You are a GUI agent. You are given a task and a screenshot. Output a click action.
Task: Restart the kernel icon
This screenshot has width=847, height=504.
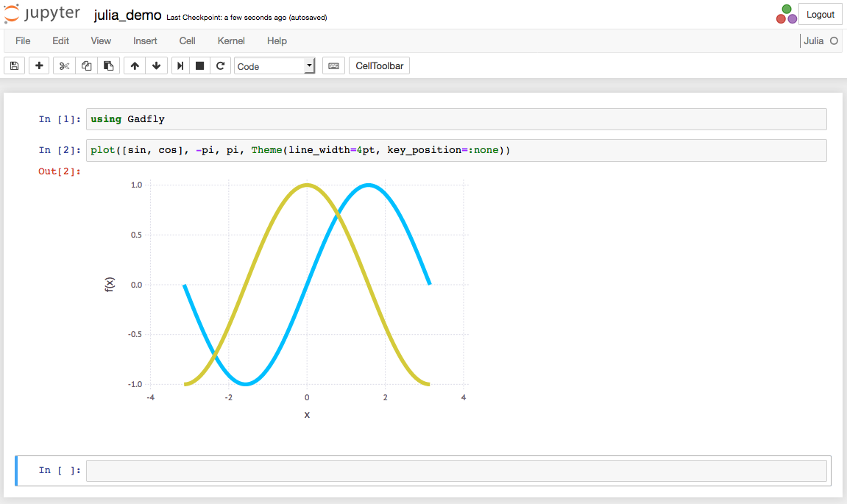click(x=220, y=66)
